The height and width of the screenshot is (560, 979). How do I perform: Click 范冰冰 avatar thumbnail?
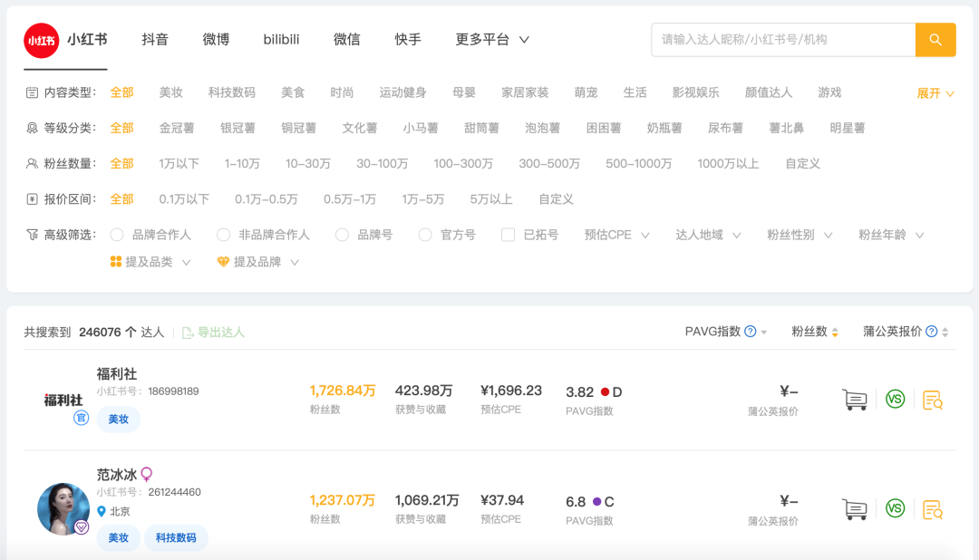click(63, 509)
